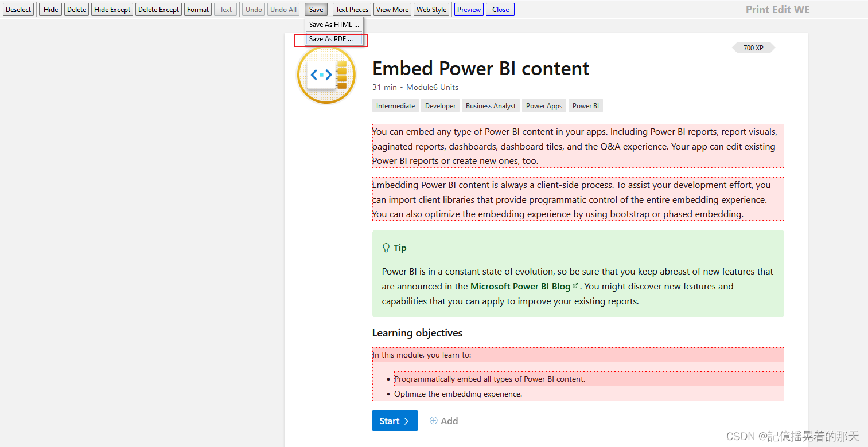Click the Tip lightbulb icon
Image resolution: width=868 pixels, height=447 pixels.
(x=386, y=248)
